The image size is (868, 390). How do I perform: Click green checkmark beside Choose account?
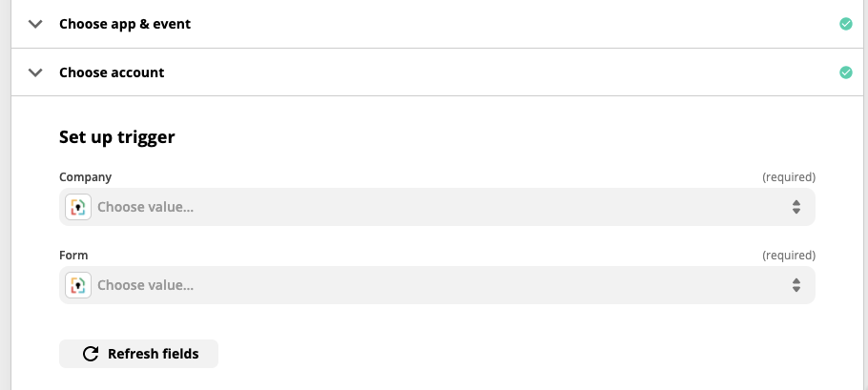tap(845, 72)
